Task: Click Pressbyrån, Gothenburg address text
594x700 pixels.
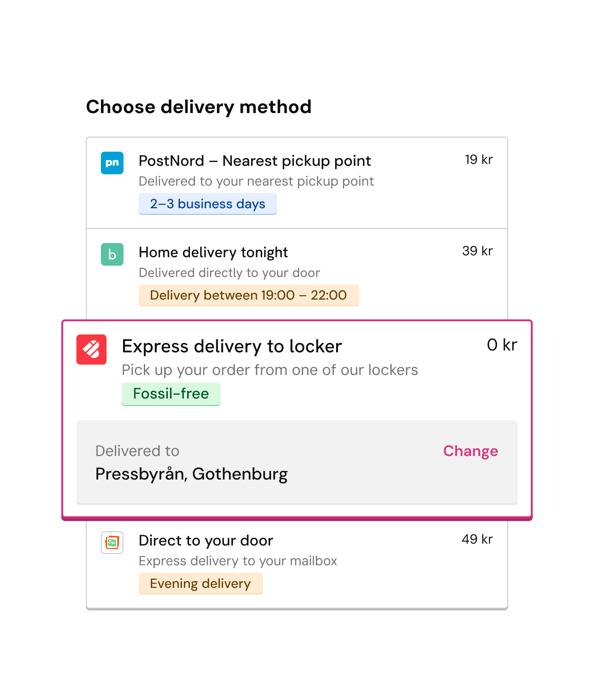Action: [x=191, y=474]
